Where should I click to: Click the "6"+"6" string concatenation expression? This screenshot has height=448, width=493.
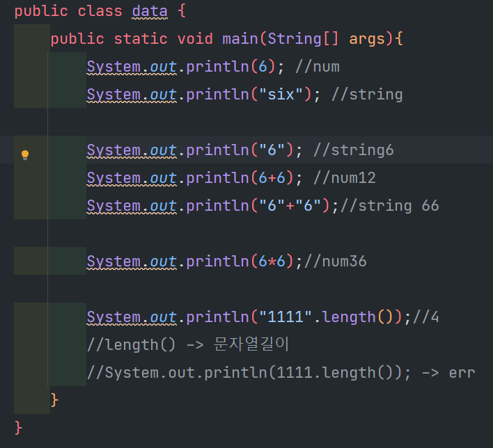click(290, 206)
